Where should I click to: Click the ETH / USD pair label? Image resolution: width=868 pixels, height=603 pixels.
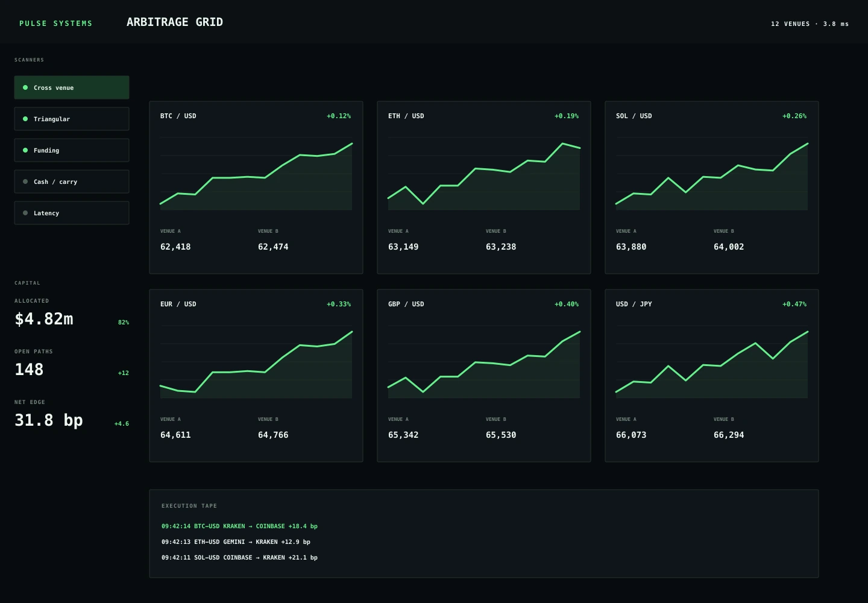click(x=406, y=116)
